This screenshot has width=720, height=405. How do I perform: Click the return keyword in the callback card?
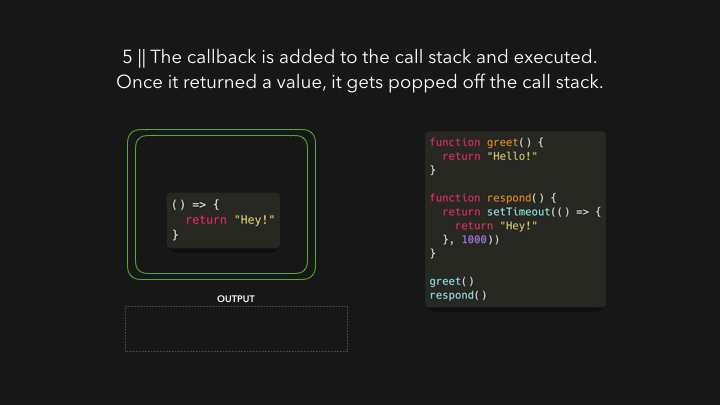pos(206,220)
